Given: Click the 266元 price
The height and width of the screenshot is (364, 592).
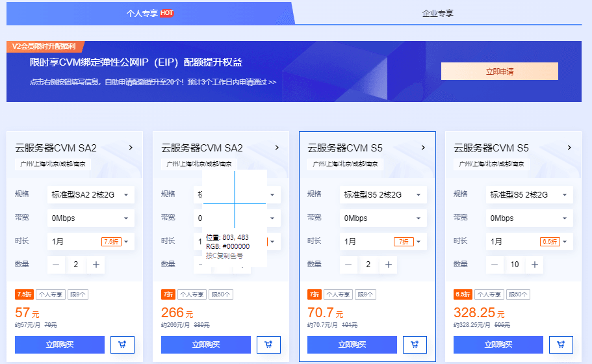Looking at the screenshot, I should pos(177,313).
